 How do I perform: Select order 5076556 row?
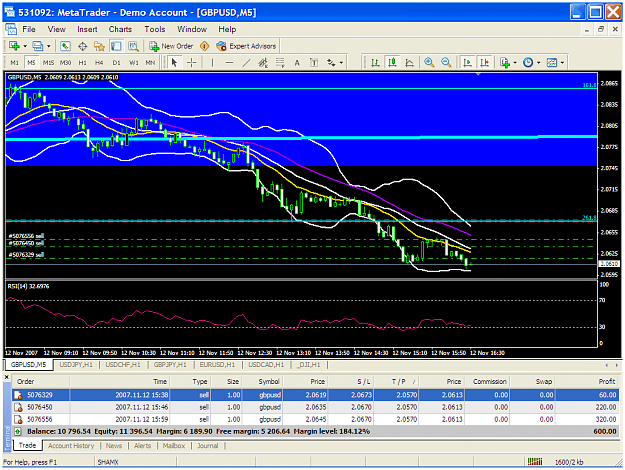tap(315, 419)
